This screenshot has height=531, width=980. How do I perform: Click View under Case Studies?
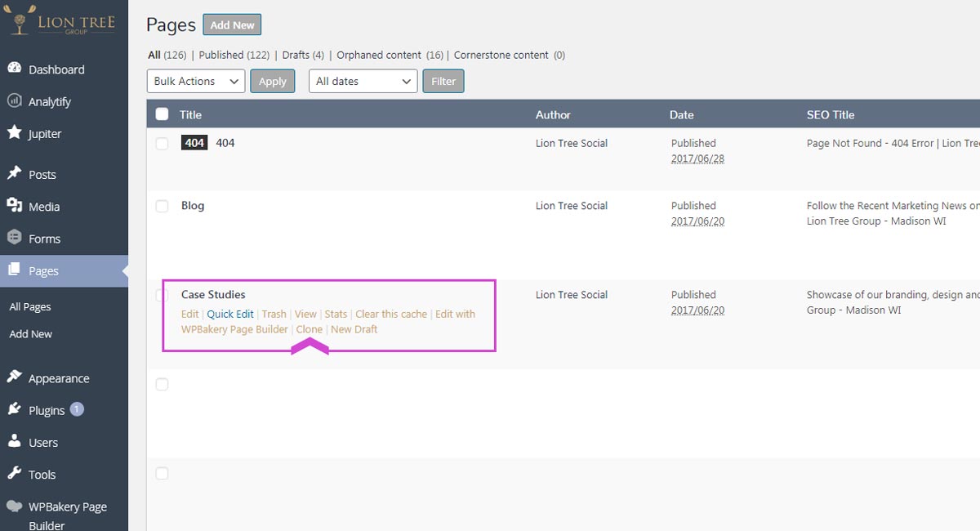(x=305, y=314)
